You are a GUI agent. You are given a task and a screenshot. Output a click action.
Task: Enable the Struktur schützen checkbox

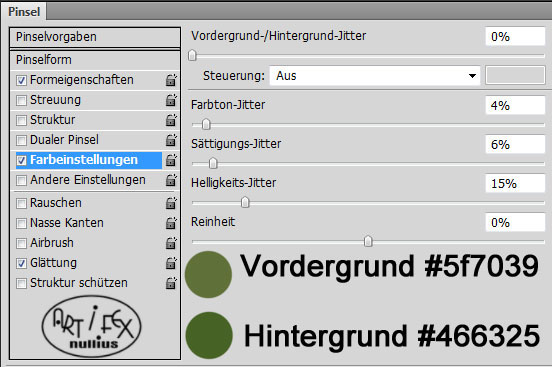pyautogui.click(x=21, y=283)
